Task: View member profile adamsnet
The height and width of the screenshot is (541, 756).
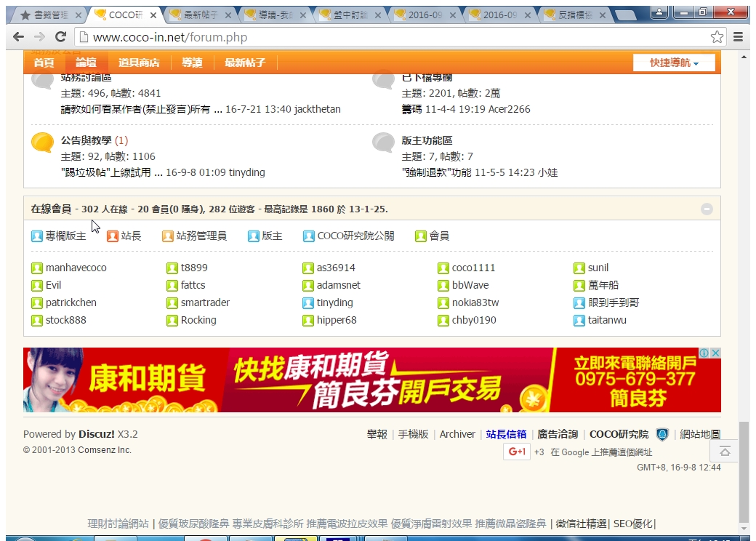Action: [x=339, y=286]
